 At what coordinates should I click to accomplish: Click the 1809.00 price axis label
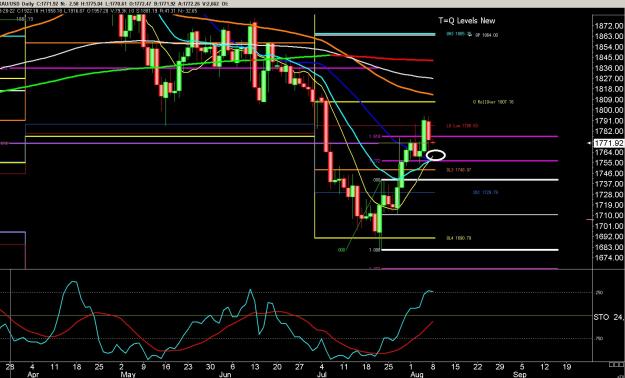[609, 100]
